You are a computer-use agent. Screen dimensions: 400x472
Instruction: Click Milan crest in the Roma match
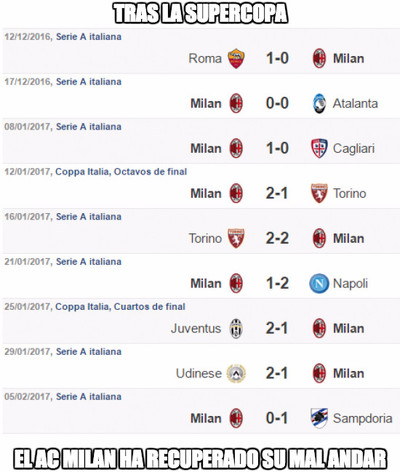[x=319, y=58]
